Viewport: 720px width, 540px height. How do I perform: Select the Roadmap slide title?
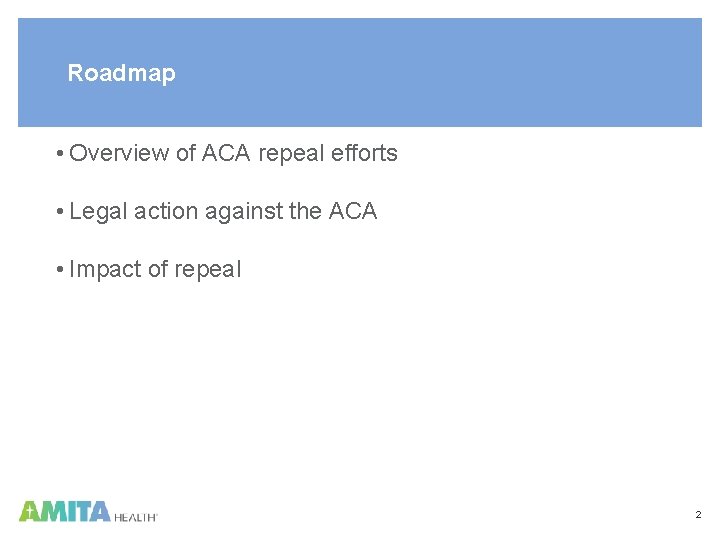click(x=122, y=73)
